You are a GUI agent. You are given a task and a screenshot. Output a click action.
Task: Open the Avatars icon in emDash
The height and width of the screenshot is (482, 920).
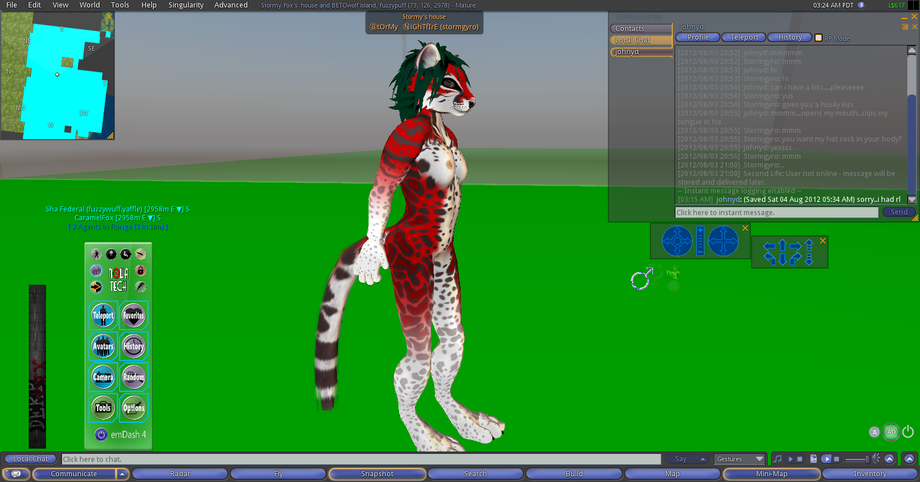(103, 347)
